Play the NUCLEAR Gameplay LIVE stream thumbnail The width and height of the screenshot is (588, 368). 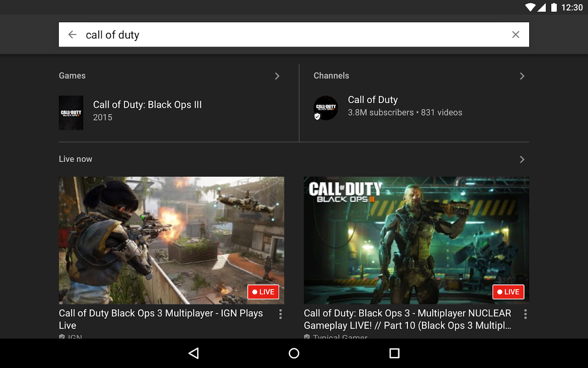(x=416, y=240)
